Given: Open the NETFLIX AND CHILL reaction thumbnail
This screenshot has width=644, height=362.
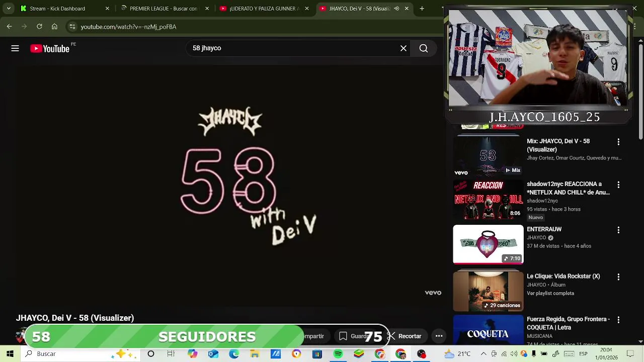Looking at the screenshot, I should pos(488,200).
